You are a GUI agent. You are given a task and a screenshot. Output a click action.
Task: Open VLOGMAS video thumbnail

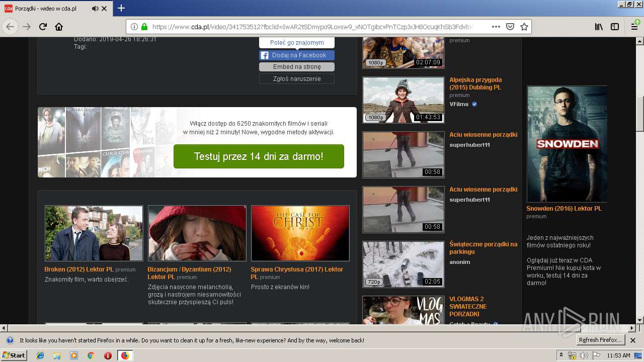tap(404, 310)
